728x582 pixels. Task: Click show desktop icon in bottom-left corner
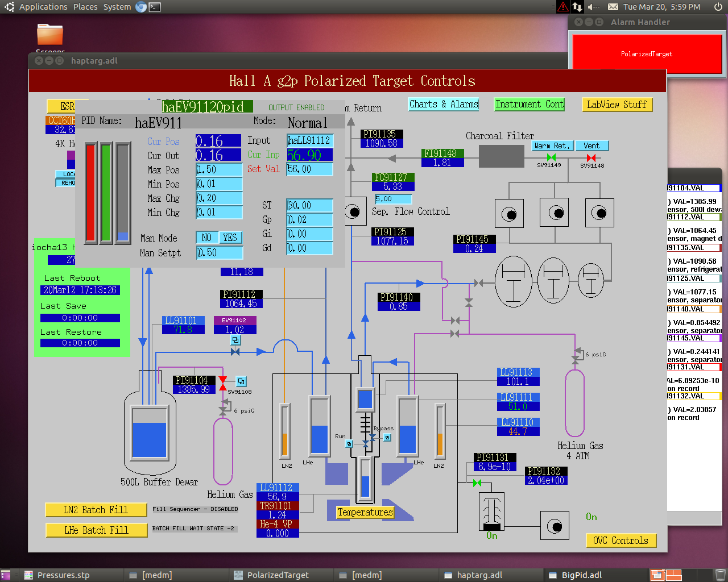coord(6,575)
